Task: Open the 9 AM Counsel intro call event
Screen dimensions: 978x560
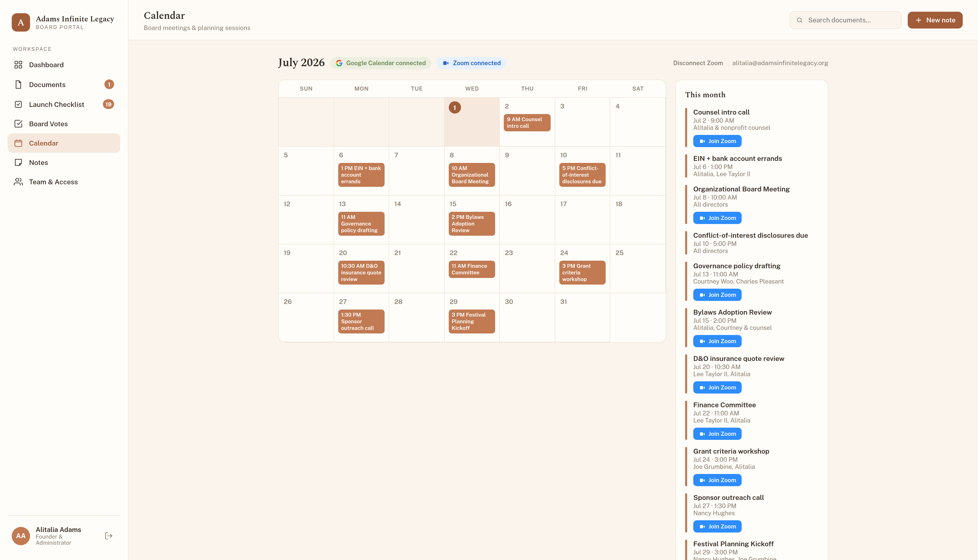Action: pos(527,123)
